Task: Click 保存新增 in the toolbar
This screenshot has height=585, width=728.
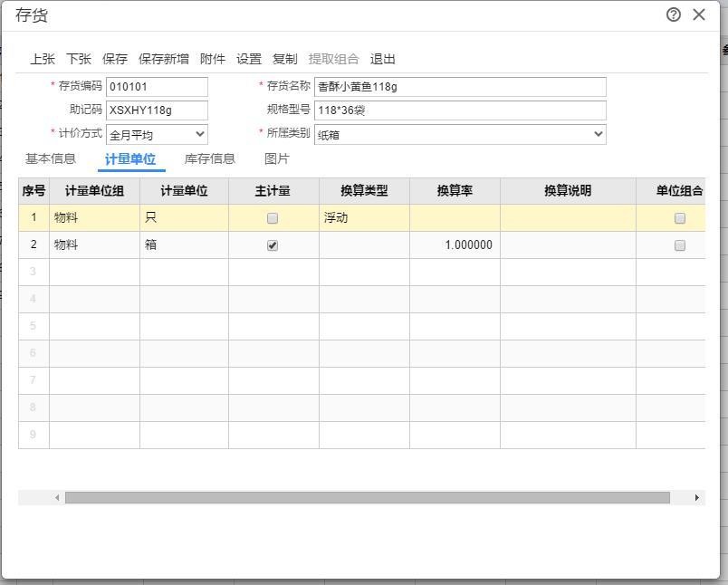Action: pyautogui.click(x=163, y=59)
